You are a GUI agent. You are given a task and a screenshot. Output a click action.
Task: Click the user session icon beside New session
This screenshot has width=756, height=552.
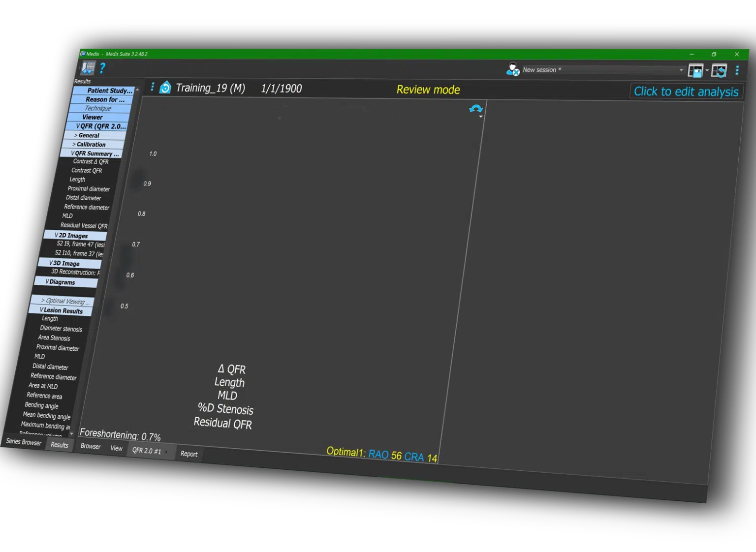(x=512, y=69)
